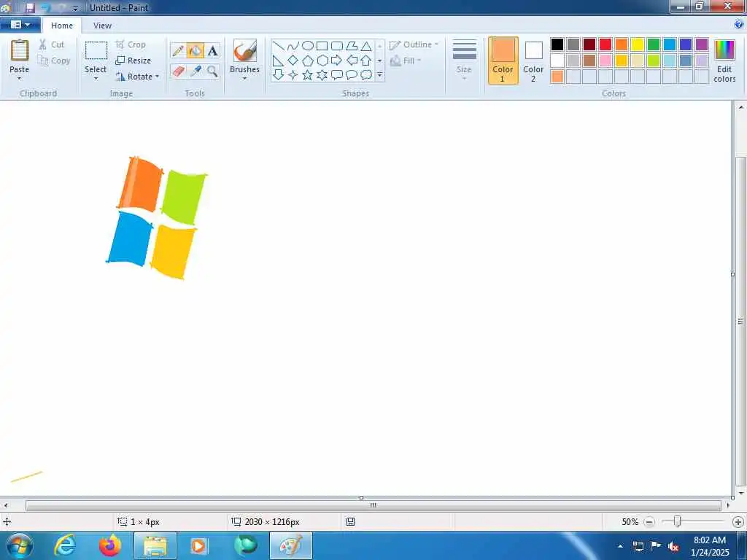The width and height of the screenshot is (747, 560).
Task: Choose the Oval shape
Action: (x=308, y=46)
